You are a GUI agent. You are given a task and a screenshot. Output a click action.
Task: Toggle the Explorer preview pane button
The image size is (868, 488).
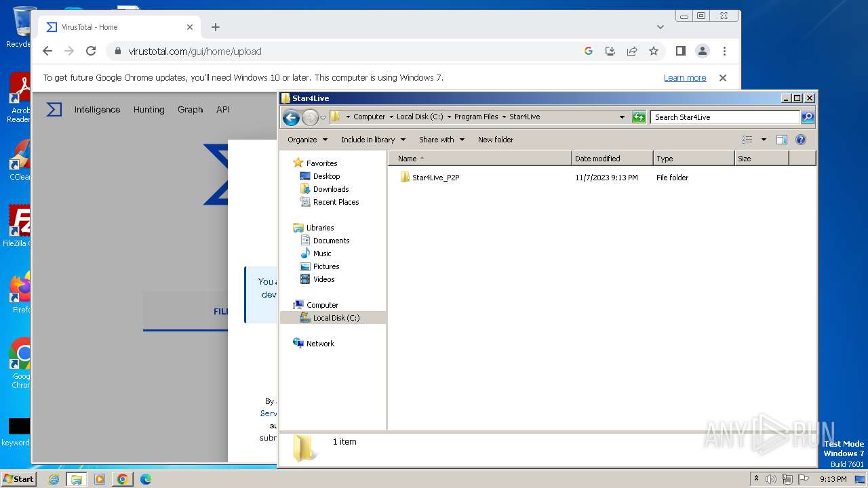tap(782, 140)
